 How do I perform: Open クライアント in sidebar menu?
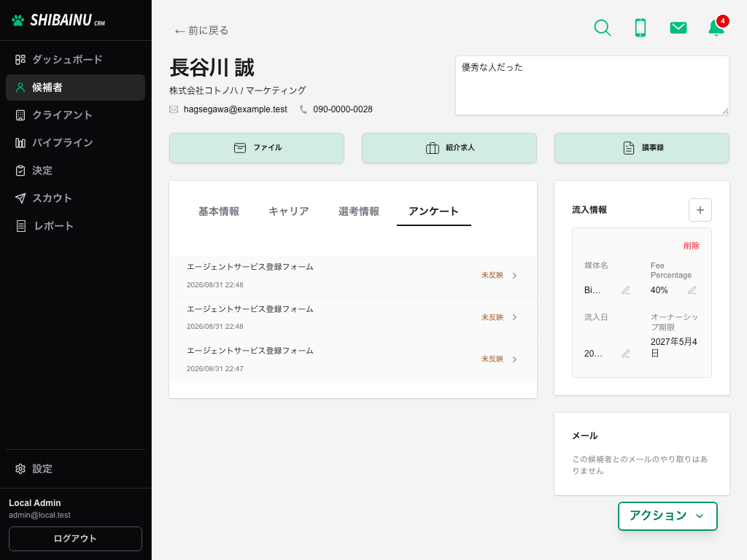(x=75, y=115)
